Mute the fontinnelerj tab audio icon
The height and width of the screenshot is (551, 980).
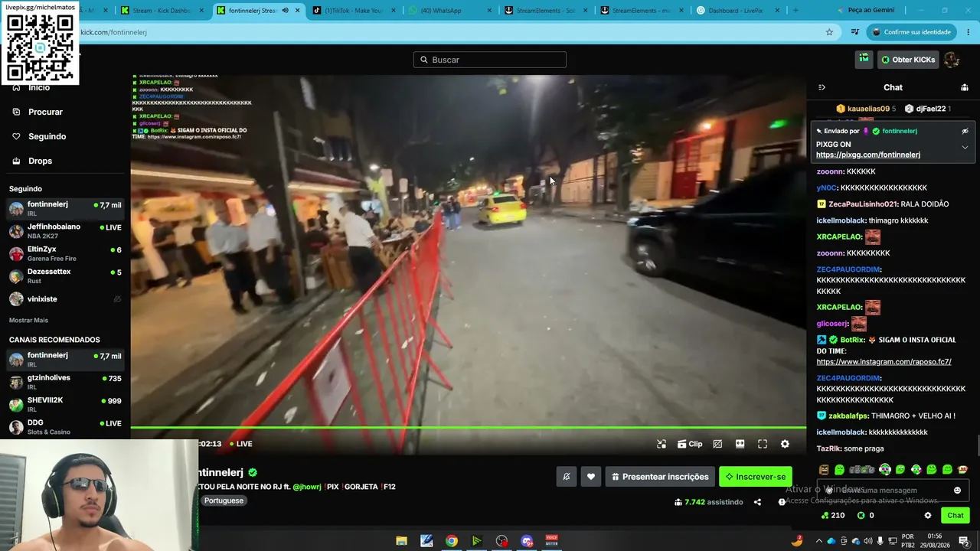pos(285,11)
